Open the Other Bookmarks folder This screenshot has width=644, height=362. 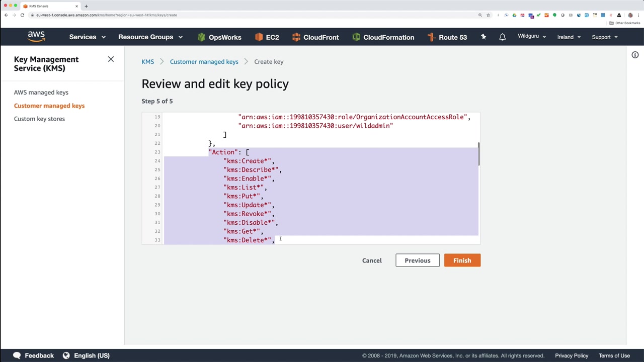(625, 23)
